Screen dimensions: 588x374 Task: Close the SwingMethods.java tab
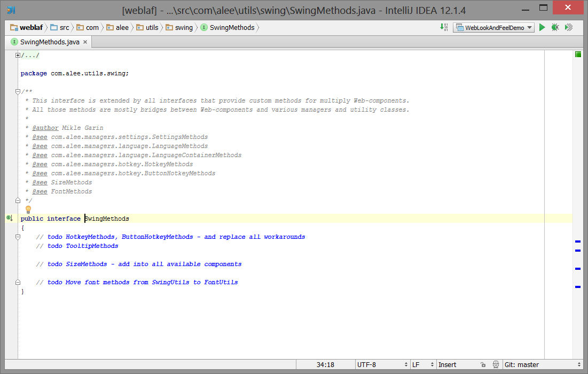click(85, 42)
